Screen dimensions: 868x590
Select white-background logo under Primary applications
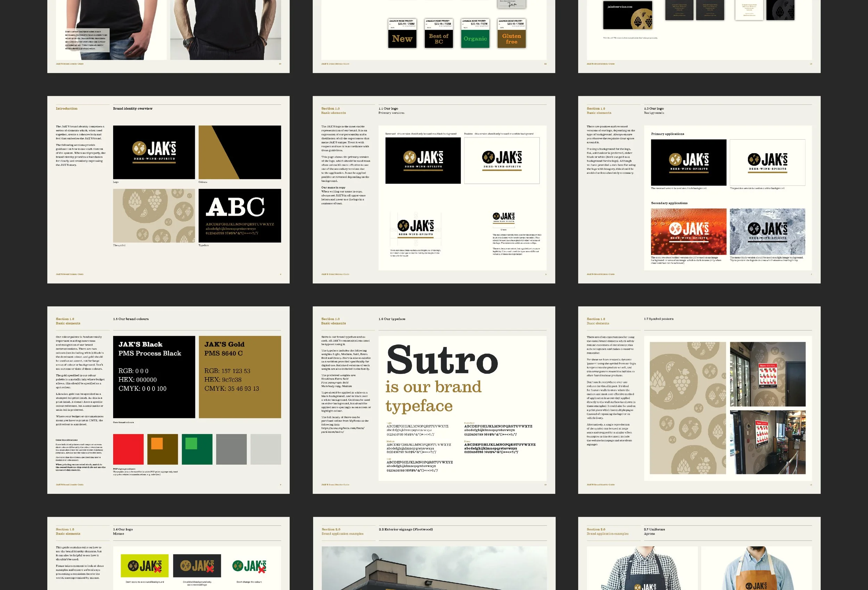click(768, 163)
